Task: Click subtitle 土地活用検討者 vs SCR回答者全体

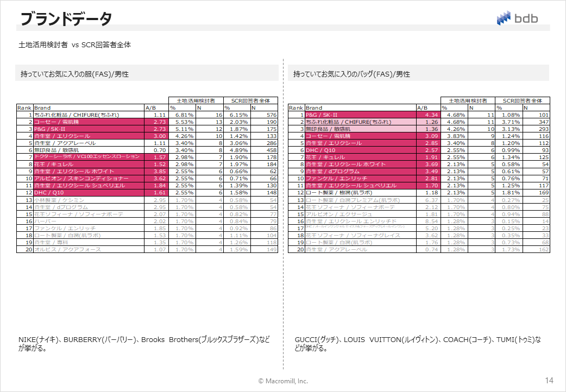Action: [75, 45]
